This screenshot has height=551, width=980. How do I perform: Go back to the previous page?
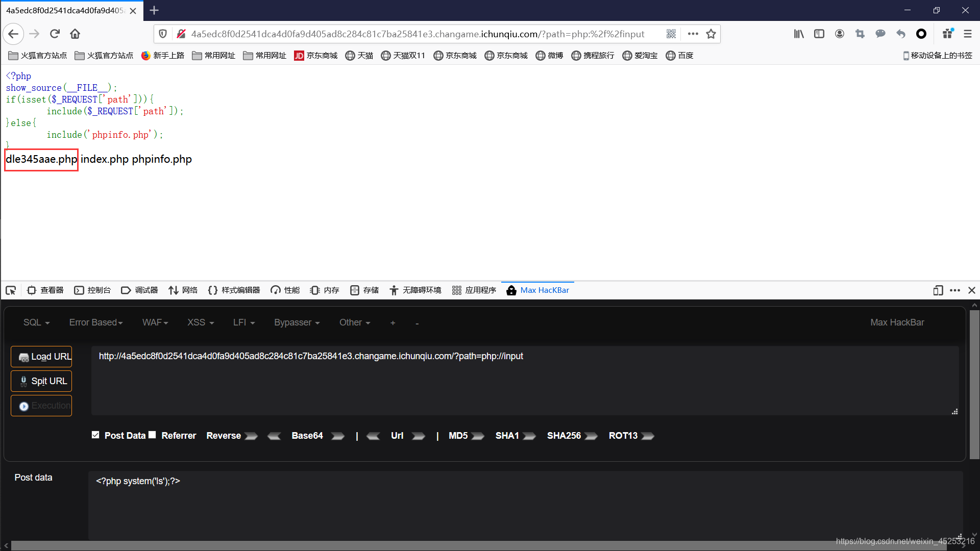[x=13, y=34]
